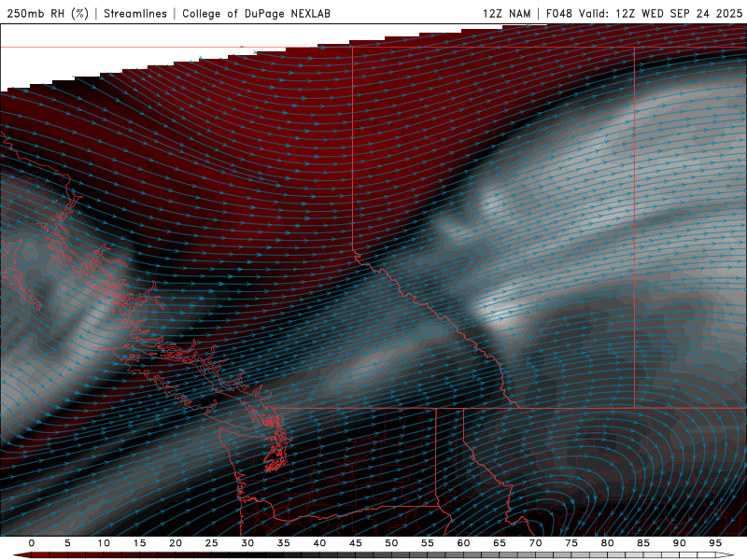Click colorbar label "60"

[x=463, y=543]
